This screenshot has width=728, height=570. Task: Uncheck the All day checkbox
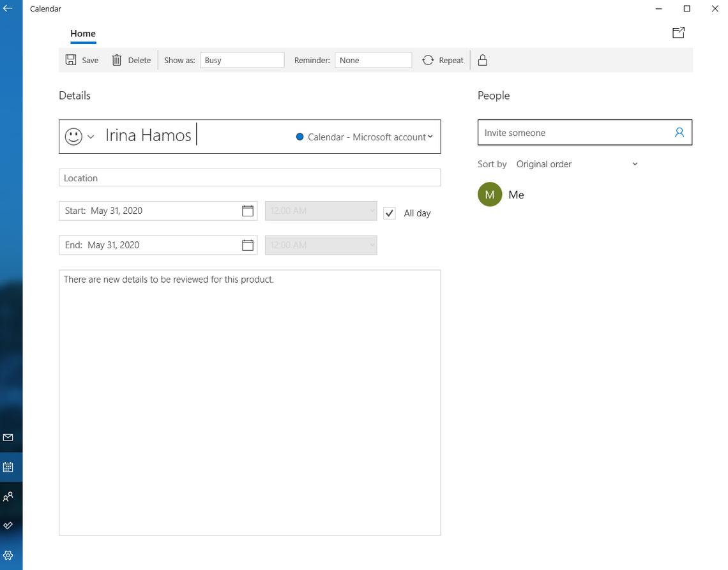pos(389,213)
